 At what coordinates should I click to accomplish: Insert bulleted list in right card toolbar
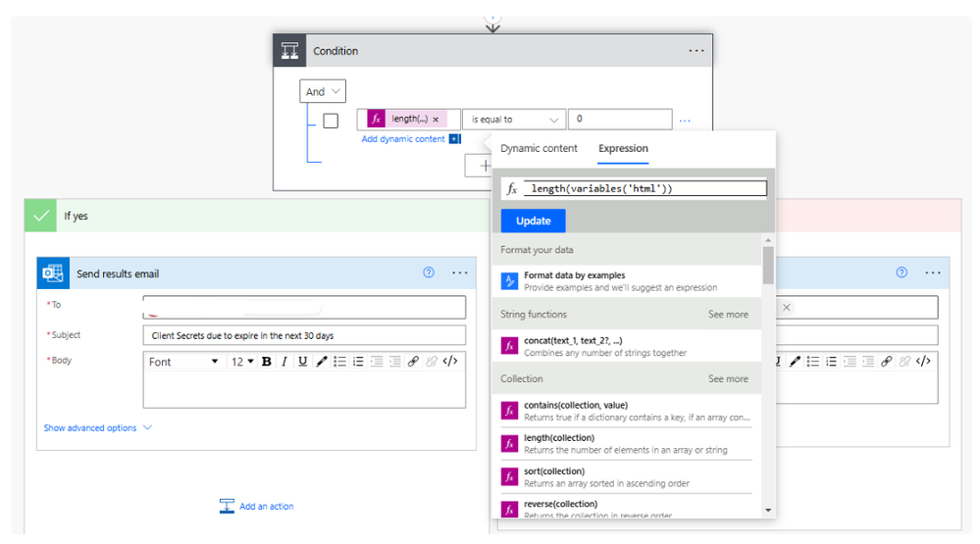point(812,362)
